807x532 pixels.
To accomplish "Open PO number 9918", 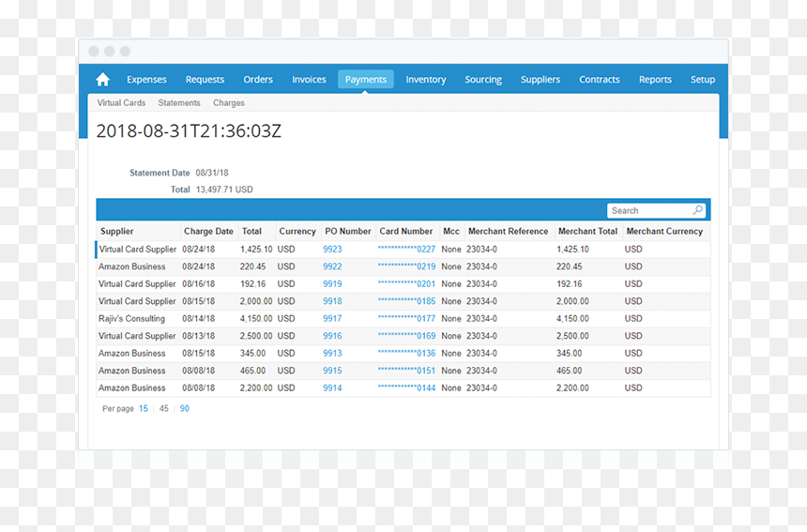I will 332,301.
